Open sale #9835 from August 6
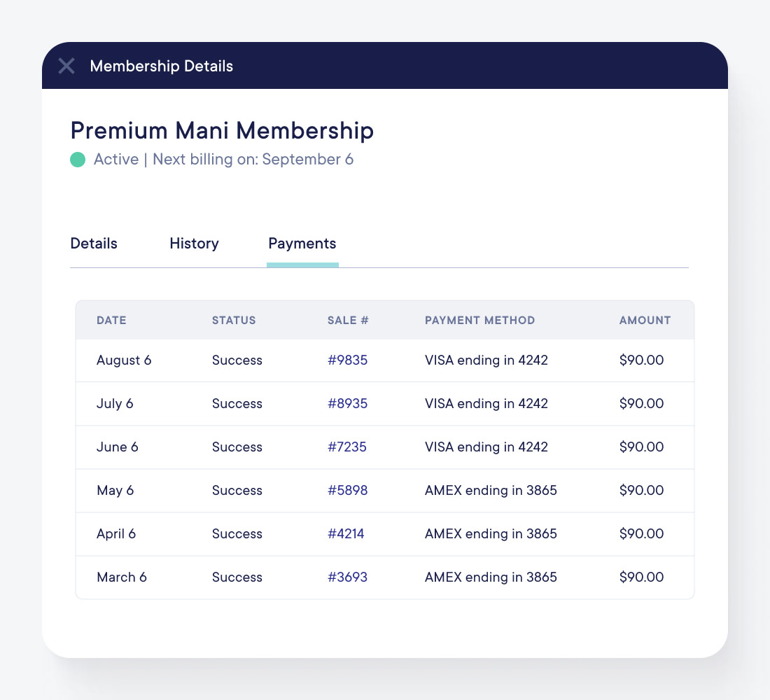 [x=347, y=360]
